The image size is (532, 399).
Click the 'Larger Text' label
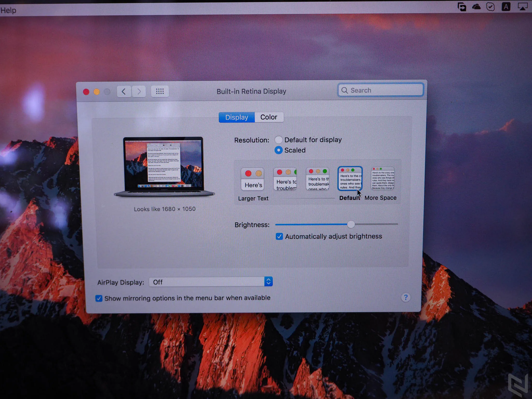coord(253,198)
